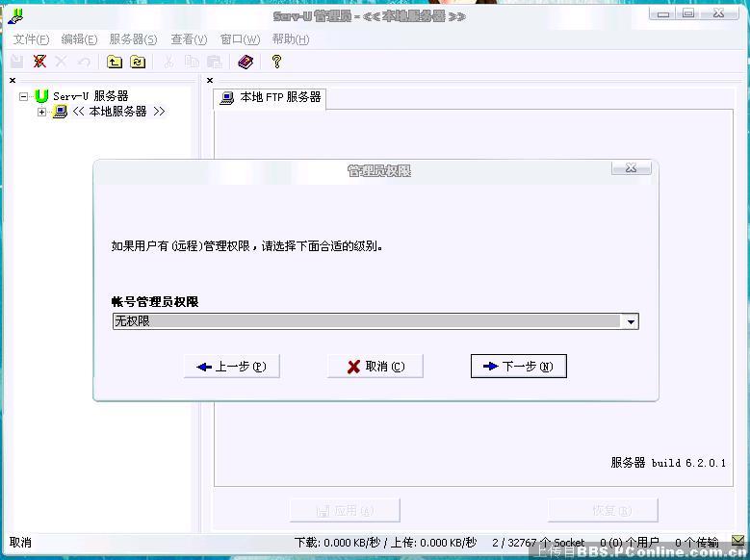Open the 文件(F) menu
The image size is (750, 560).
coord(31,39)
